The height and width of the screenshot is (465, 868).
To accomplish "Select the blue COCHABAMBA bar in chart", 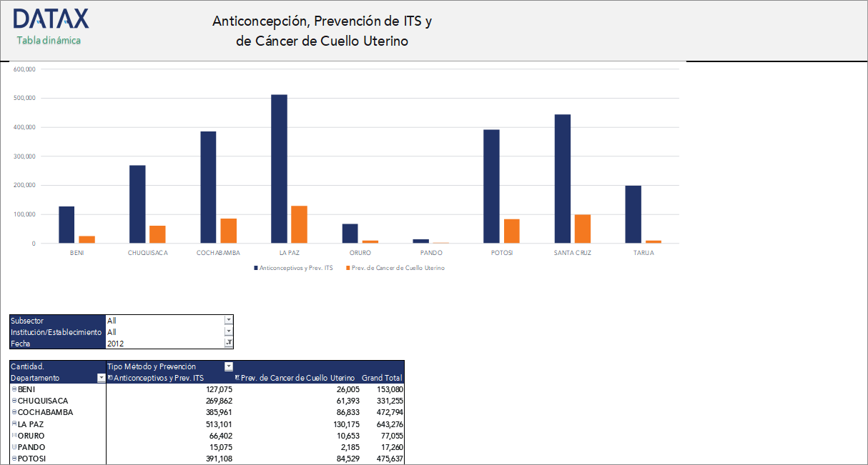I will (208, 187).
